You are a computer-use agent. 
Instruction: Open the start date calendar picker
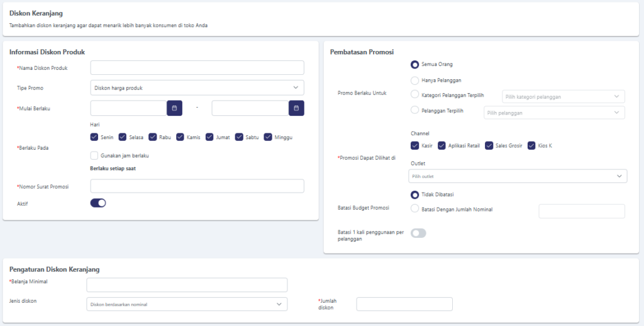click(x=174, y=108)
